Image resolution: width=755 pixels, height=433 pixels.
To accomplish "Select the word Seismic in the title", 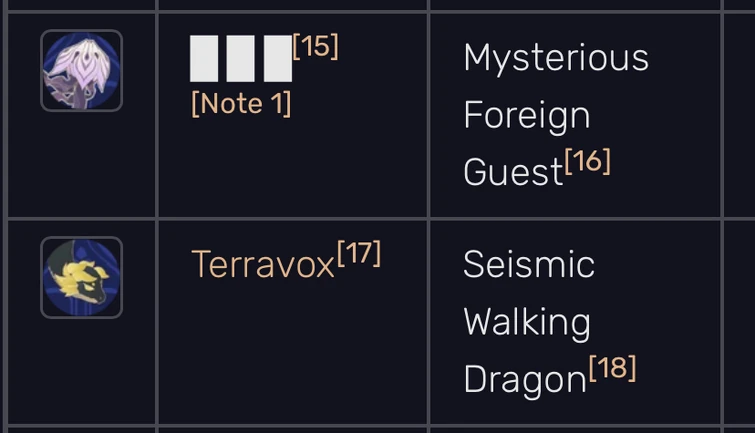I will pos(529,265).
